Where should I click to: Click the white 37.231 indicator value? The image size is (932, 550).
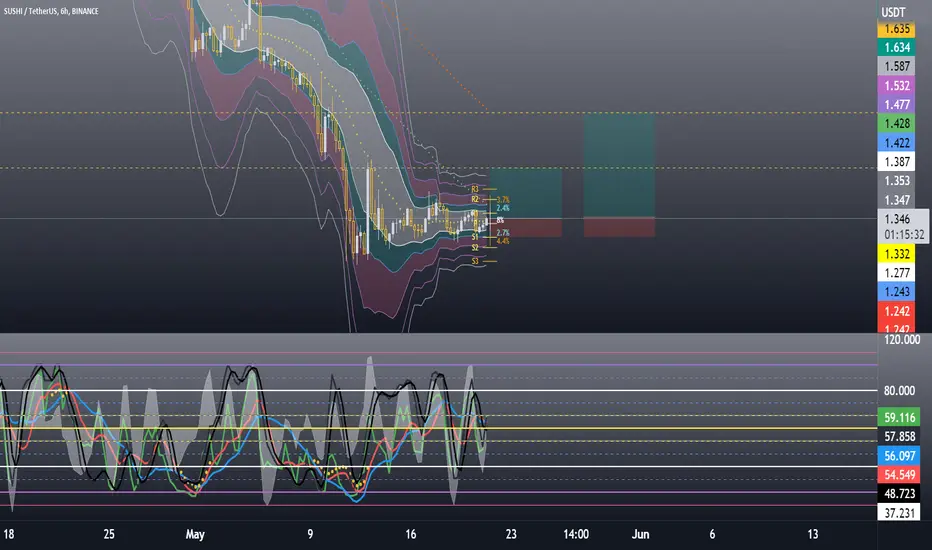point(899,513)
